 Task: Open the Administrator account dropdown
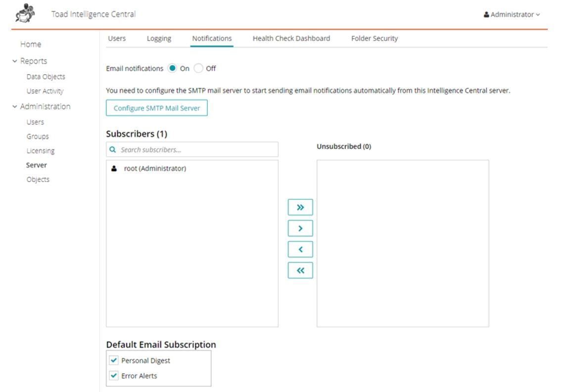click(x=512, y=14)
